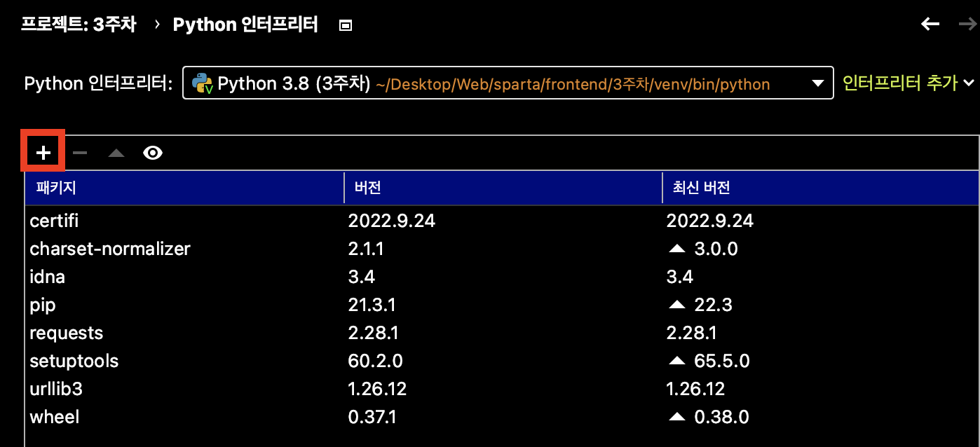Image resolution: width=980 pixels, height=447 pixels.
Task: Click the 3.4 installed version of idna
Action: (x=362, y=277)
